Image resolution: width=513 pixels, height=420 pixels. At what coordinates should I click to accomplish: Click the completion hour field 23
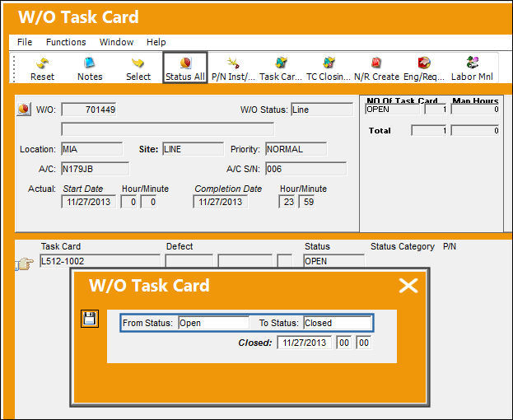point(287,202)
